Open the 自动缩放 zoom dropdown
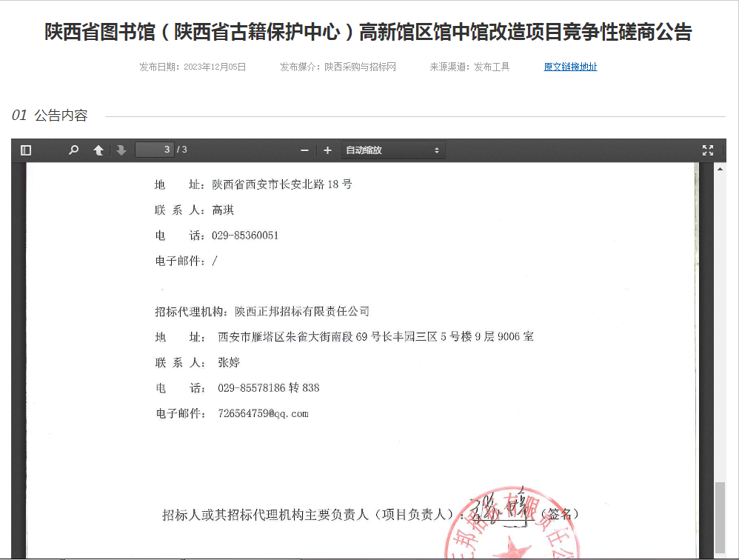This screenshot has height=560, width=739. click(392, 150)
